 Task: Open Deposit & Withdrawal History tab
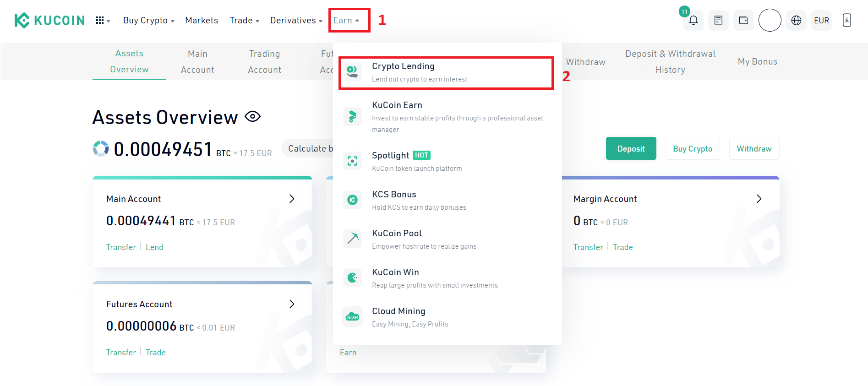[670, 61]
